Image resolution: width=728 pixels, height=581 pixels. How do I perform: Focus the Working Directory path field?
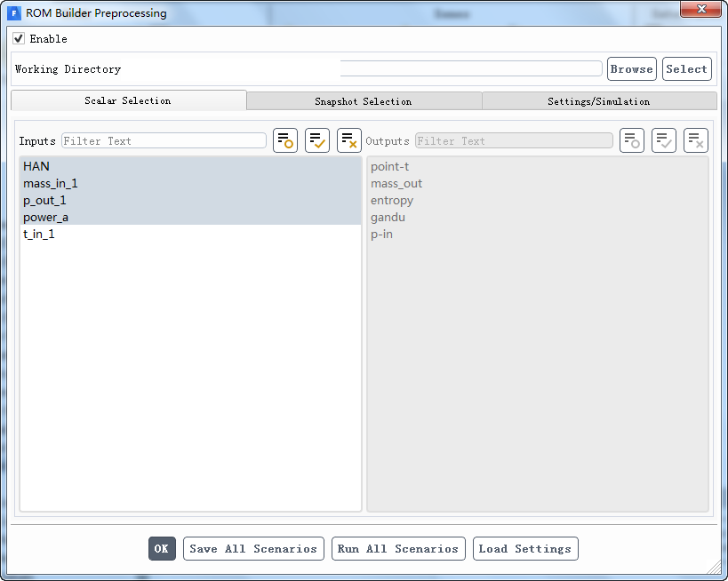pos(471,68)
